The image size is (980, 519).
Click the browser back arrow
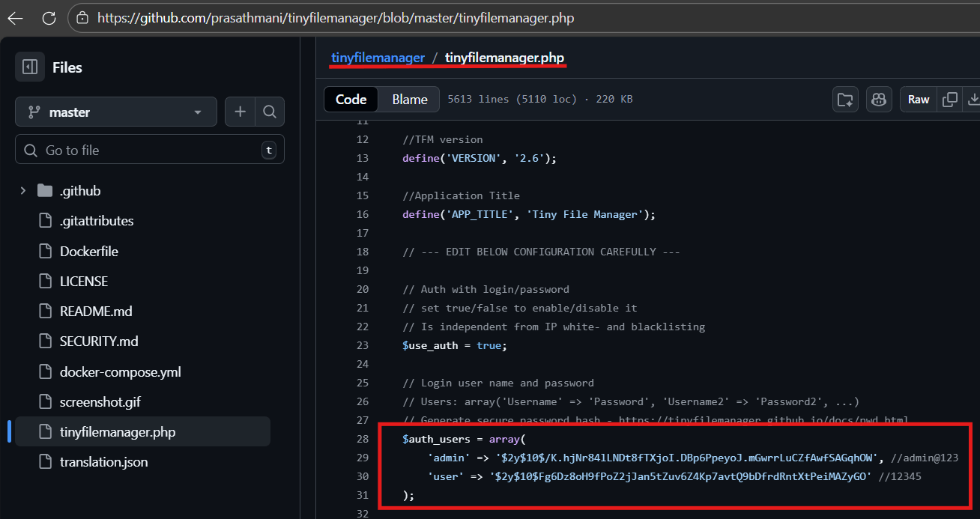tap(15, 18)
